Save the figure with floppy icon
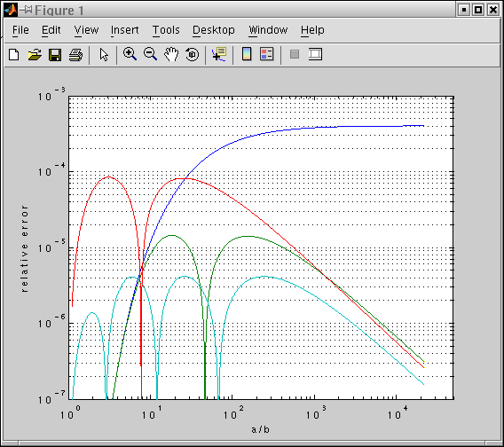This screenshot has width=504, height=447. pos(55,55)
